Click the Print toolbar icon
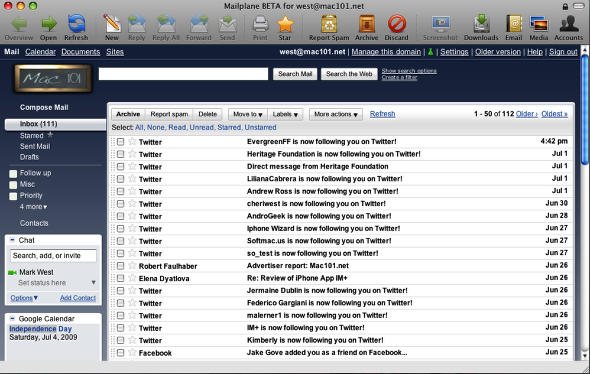Screen dimensions: 590x374 260,24
